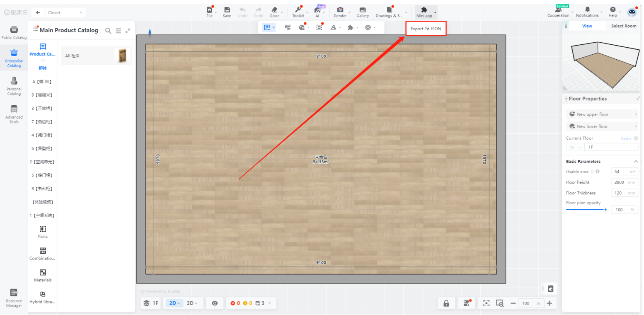The width and height of the screenshot is (644, 315).
Task: Click the Notifications bell icon
Action: click(x=587, y=12)
